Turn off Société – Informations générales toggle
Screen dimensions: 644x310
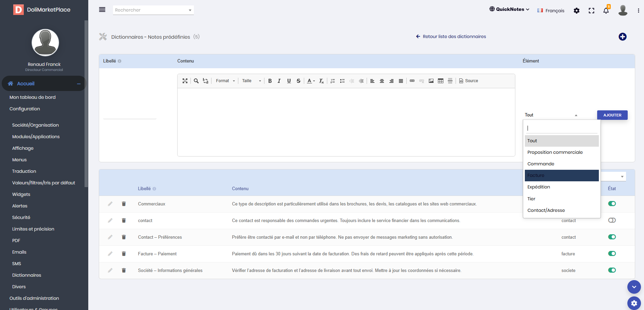click(612, 270)
